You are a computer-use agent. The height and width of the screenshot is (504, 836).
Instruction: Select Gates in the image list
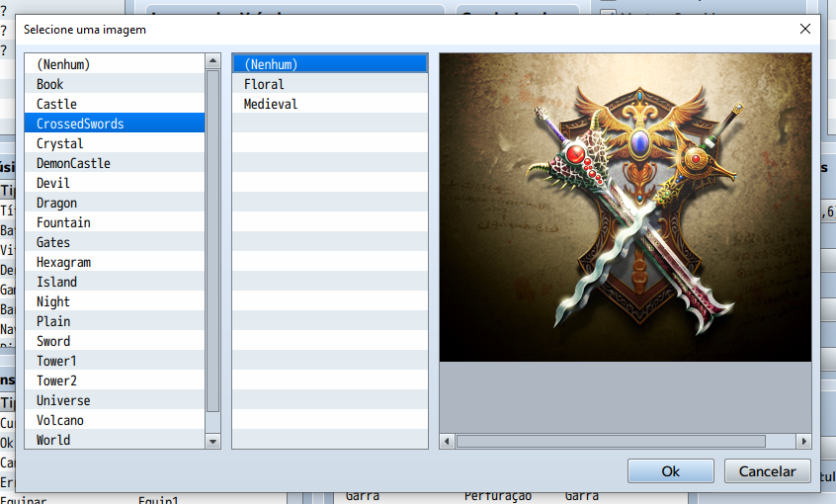click(x=115, y=242)
